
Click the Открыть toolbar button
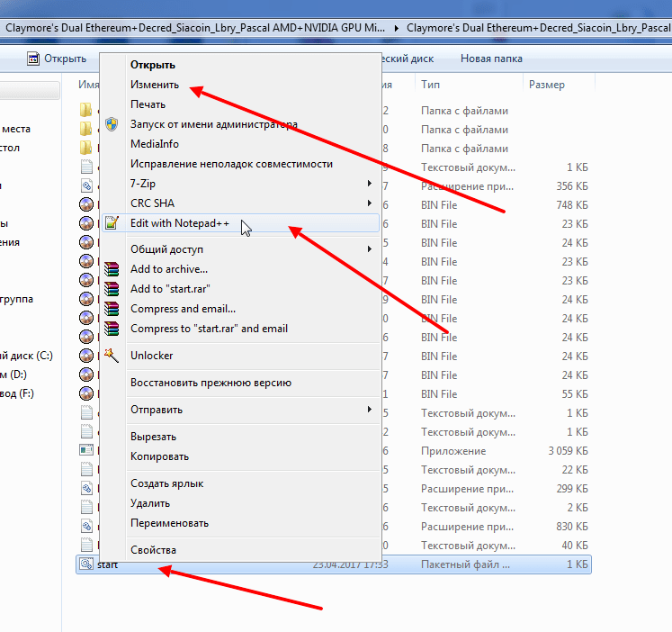[x=57, y=59]
